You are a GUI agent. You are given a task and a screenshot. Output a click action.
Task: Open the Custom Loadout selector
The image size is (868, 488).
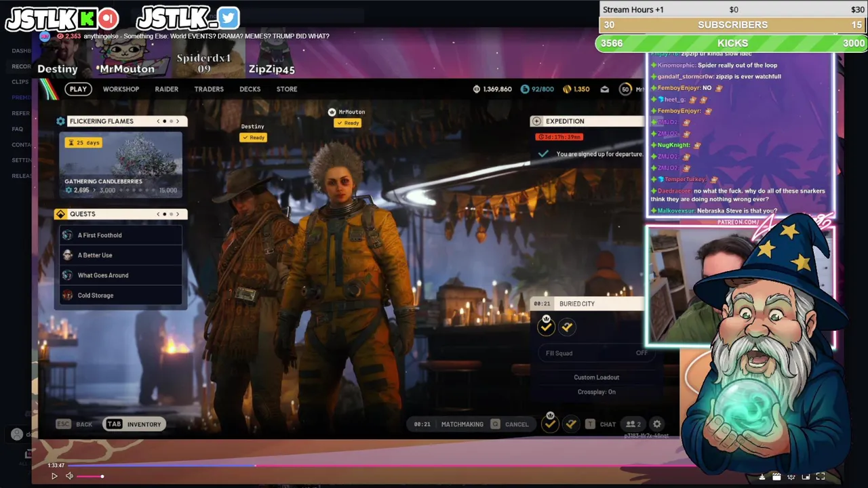pyautogui.click(x=597, y=378)
